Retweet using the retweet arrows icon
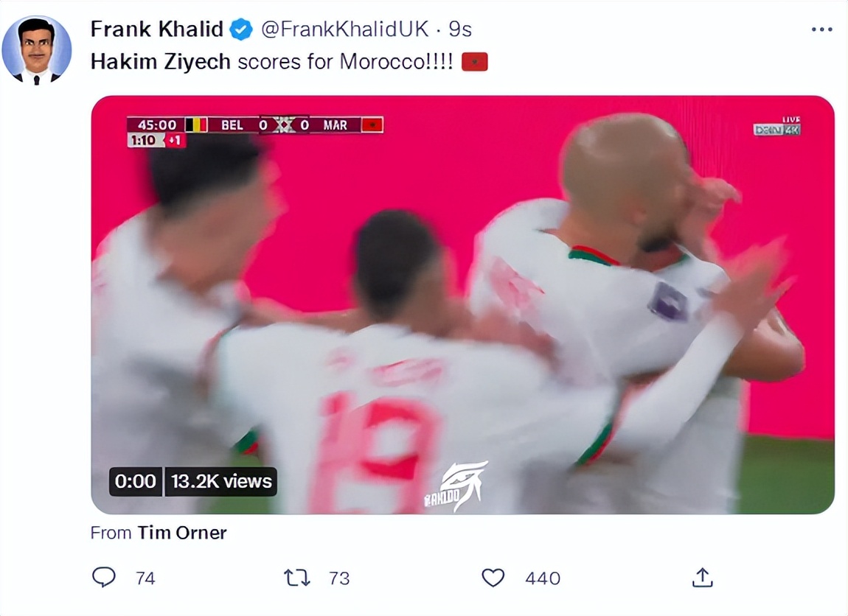 pyautogui.click(x=297, y=578)
